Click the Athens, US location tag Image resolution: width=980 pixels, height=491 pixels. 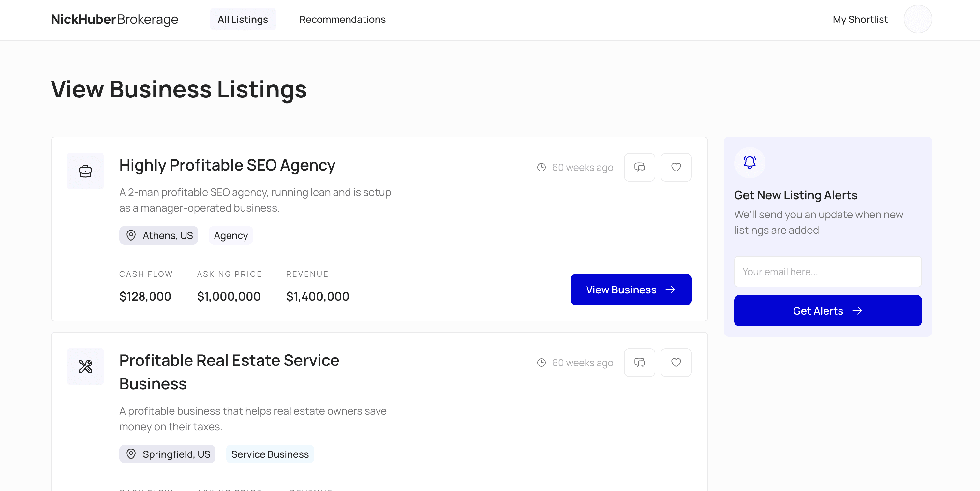coord(159,235)
